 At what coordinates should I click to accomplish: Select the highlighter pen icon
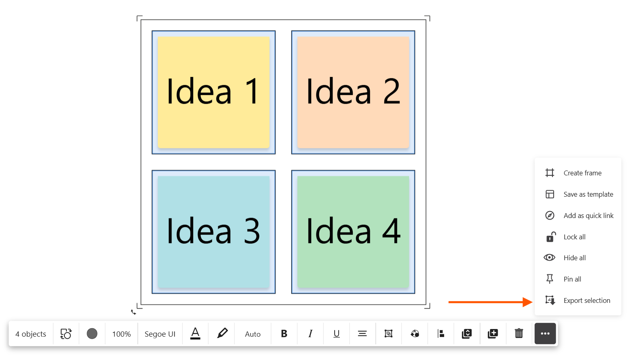point(222,333)
